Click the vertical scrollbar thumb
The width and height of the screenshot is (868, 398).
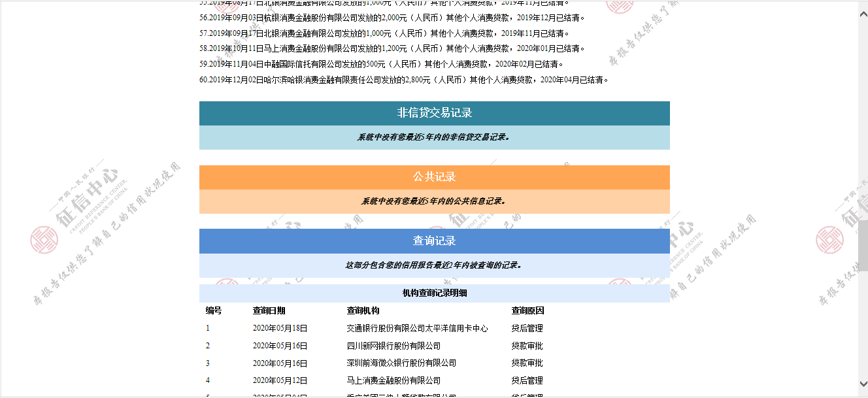(863, 246)
